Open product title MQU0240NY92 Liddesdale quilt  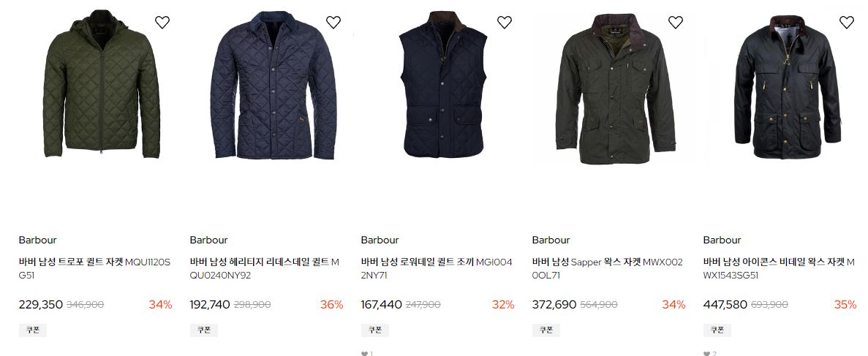click(265, 268)
